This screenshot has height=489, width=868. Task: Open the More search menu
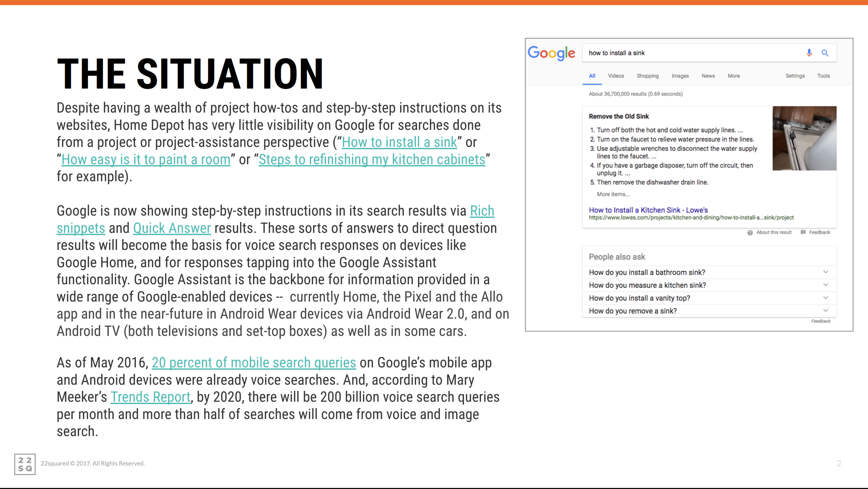click(x=734, y=76)
